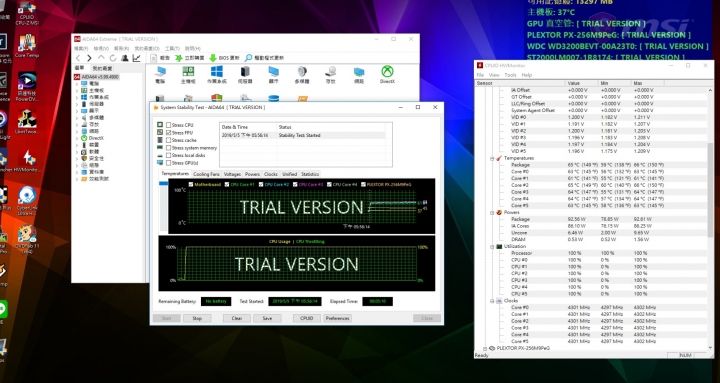The image size is (720, 383).
Task: Enable the Stress CPU checkbox
Action: pos(169,125)
